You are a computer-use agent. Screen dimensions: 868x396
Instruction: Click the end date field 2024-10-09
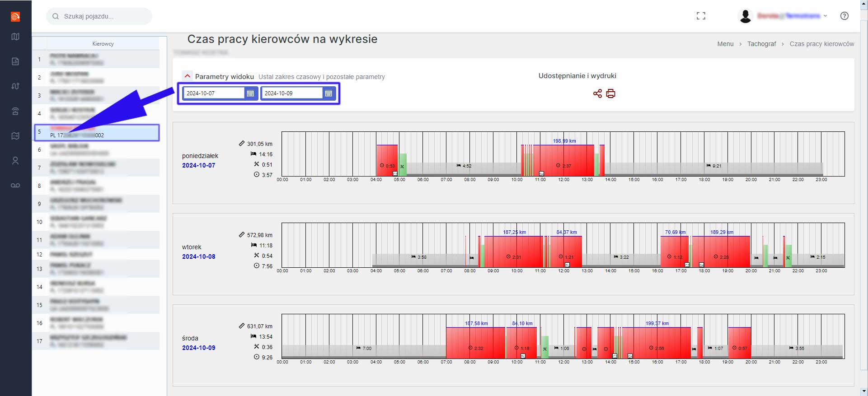pyautogui.click(x=292, y=93)
